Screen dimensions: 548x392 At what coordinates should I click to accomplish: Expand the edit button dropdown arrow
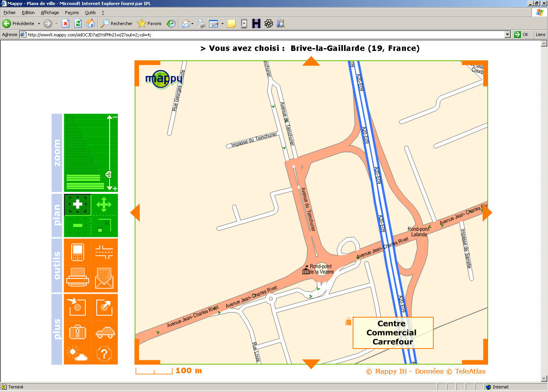[222, 23]
